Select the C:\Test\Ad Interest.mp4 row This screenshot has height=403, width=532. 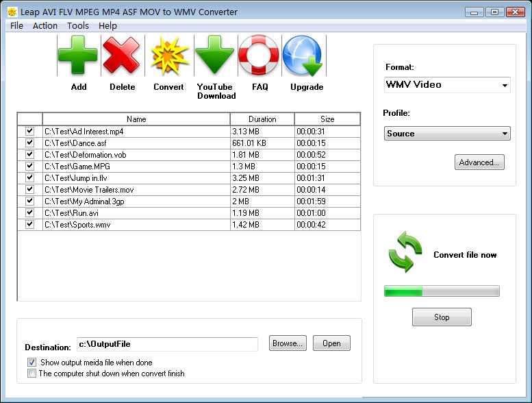click(x=189, y=132)
